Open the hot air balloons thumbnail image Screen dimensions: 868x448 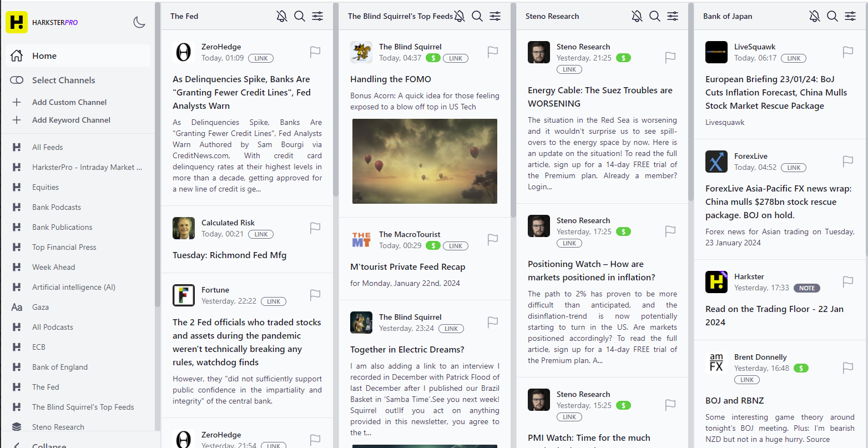(425, 161)
